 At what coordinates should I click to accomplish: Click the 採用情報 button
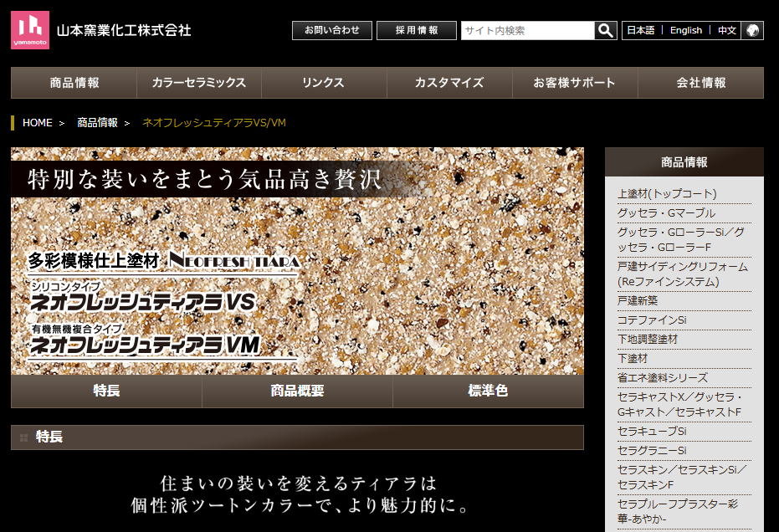(x=417, y=30)
